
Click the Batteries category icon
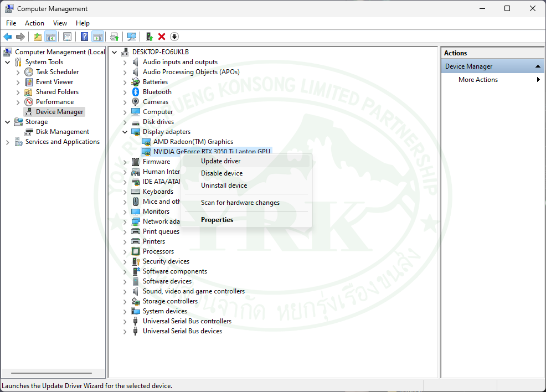pyautogui.click(x=136, y=82)
